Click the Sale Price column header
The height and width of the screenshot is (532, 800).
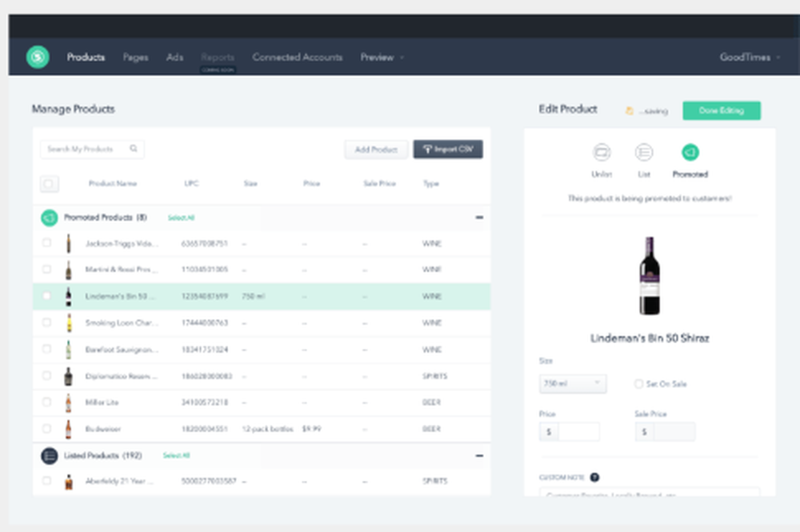379,184
